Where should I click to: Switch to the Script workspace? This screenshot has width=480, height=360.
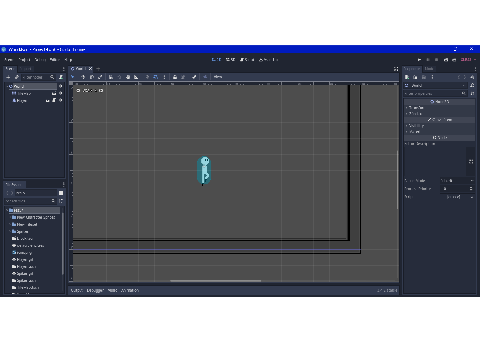(x=247, y=60)
